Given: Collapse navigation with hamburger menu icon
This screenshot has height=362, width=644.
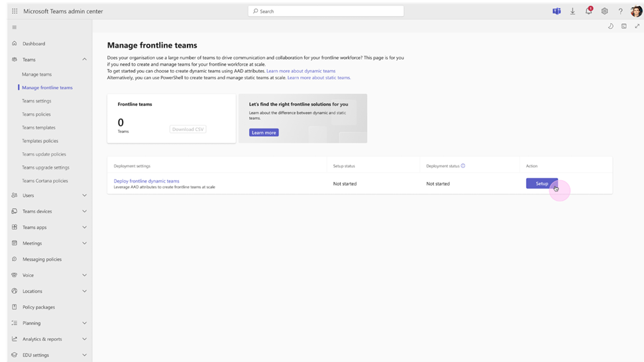Looking at the screenshot, I should tap(15, 28).
